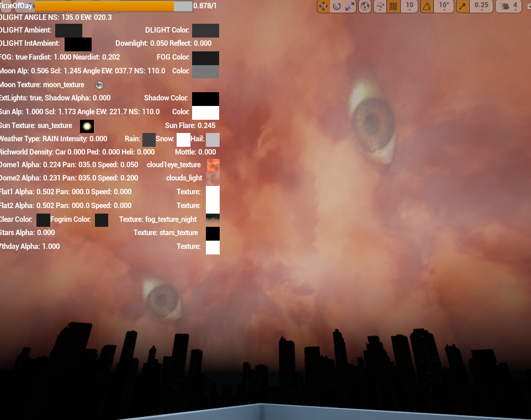Click the Sun Color white swatch
The height and width of the screenshot is (420, 531).
[205, 113]
